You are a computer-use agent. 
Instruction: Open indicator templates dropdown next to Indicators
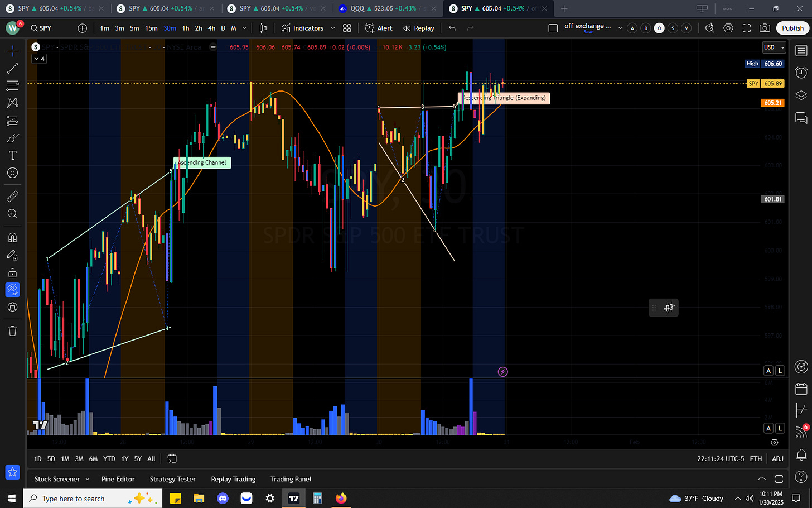click(333, 28)
